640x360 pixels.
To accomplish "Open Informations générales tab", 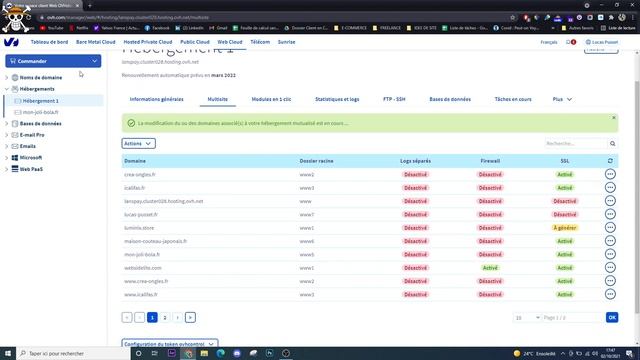I will (156, 99).
